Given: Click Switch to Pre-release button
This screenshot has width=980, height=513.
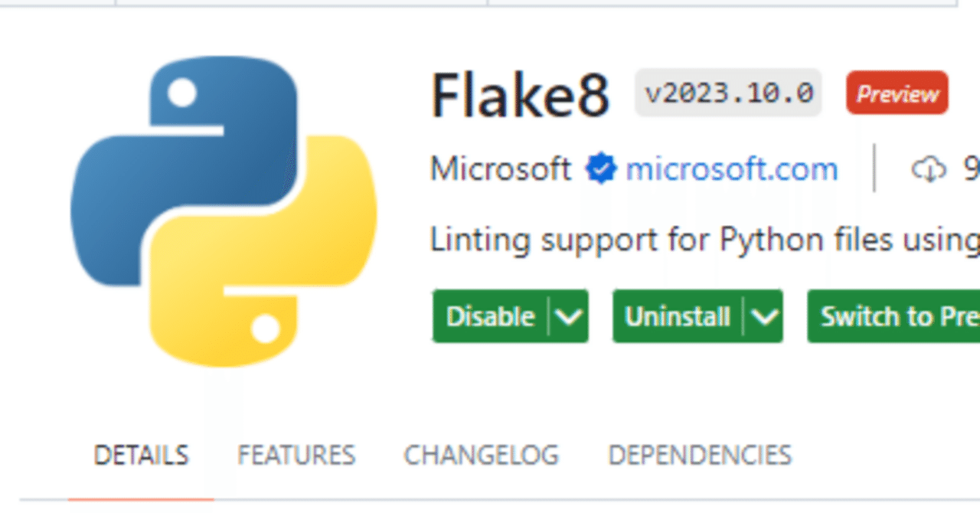Looking at the screenshot, I should 896,316.
